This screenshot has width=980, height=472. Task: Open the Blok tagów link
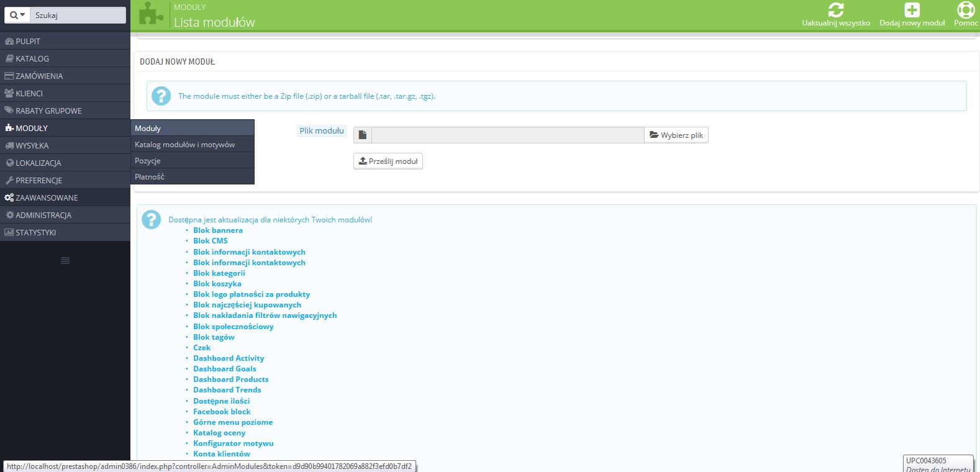click(x=214, y=337)
